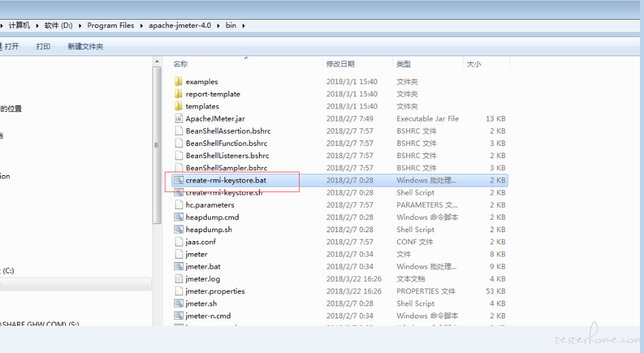
Task: Create a new folder with 新建文件夹
Action: [x=85, y=47]
